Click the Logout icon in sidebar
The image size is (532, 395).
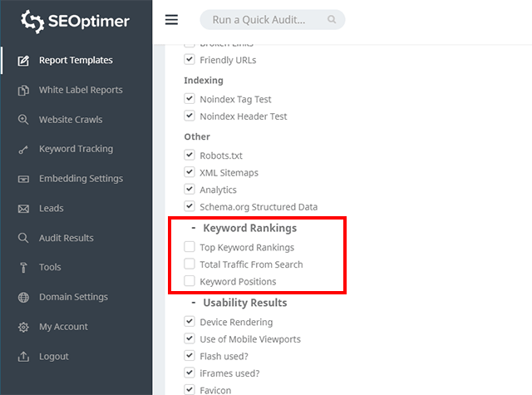point(23,357)
